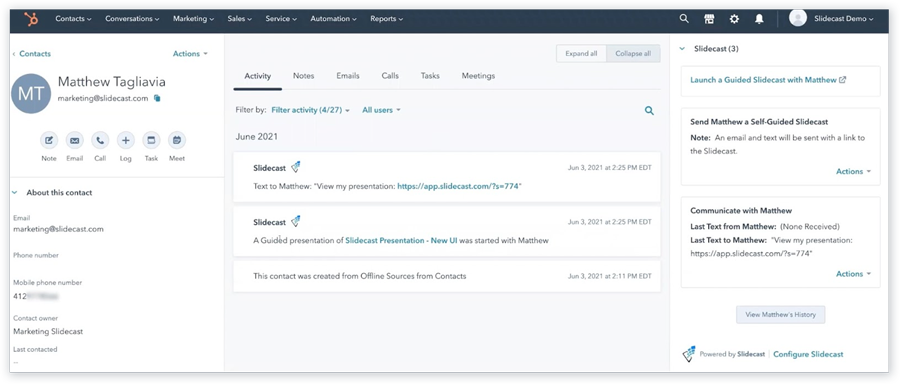Open the Contacts nav menu
The width and height of the screenshot is (900, 384).
(73, 19)
